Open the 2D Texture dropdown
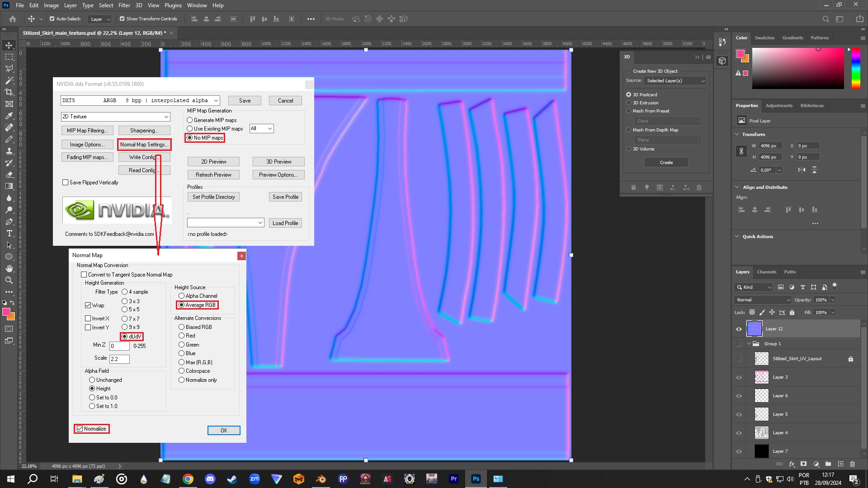 pos(166,117)
